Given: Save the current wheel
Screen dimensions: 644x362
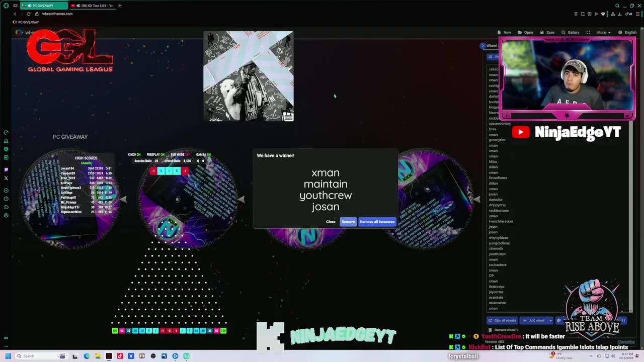Looking at the screenshot, I should (547, 32).
